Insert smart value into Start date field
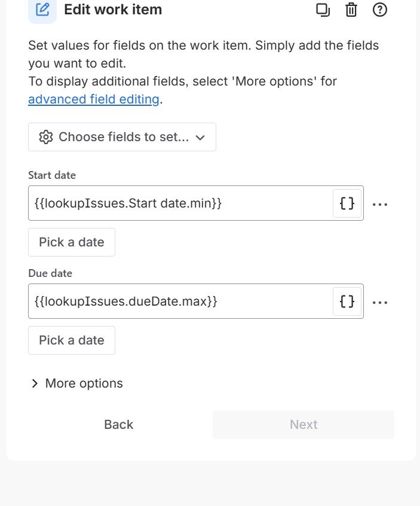 pyautogui.click(x=347, y=203)
